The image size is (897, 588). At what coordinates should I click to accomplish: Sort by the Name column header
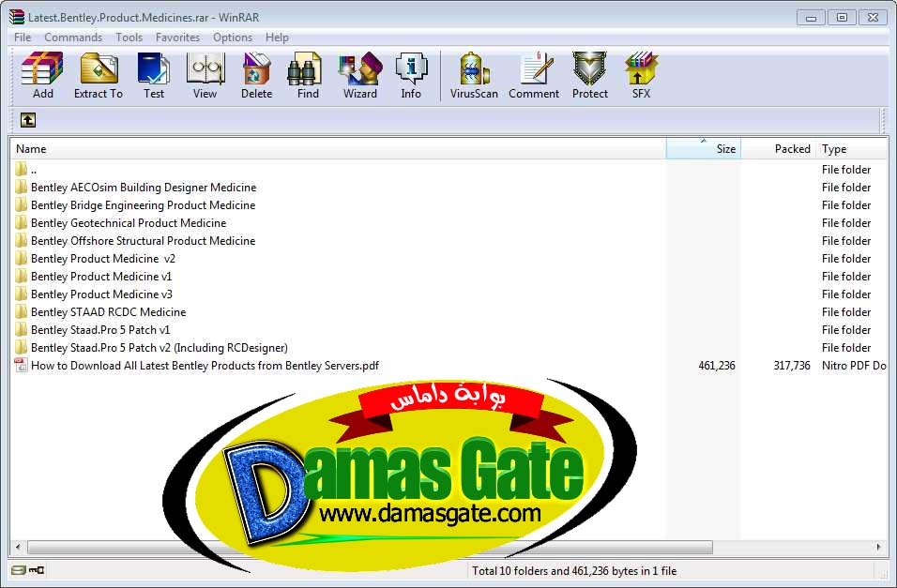(x=338, y=149)
